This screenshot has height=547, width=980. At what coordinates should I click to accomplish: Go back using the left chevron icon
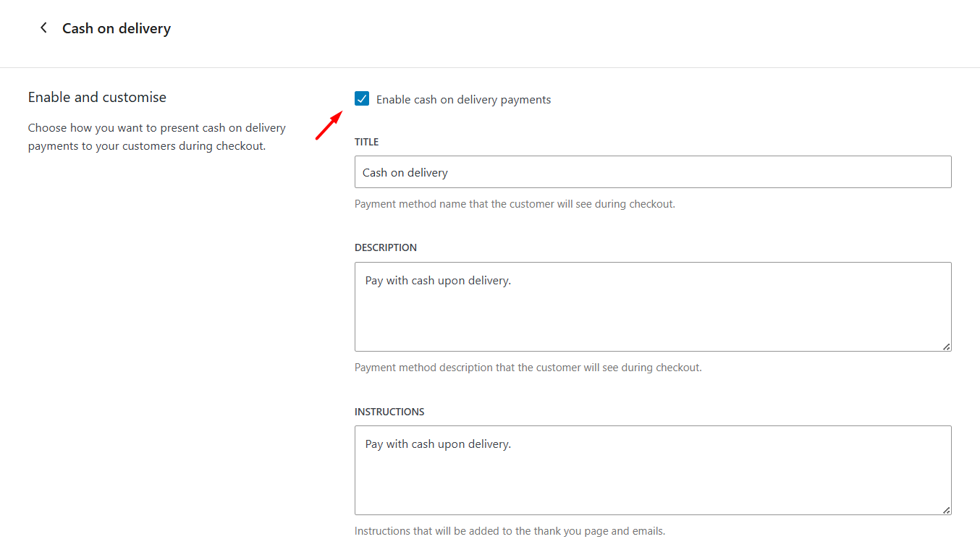[x=43, y=28]
